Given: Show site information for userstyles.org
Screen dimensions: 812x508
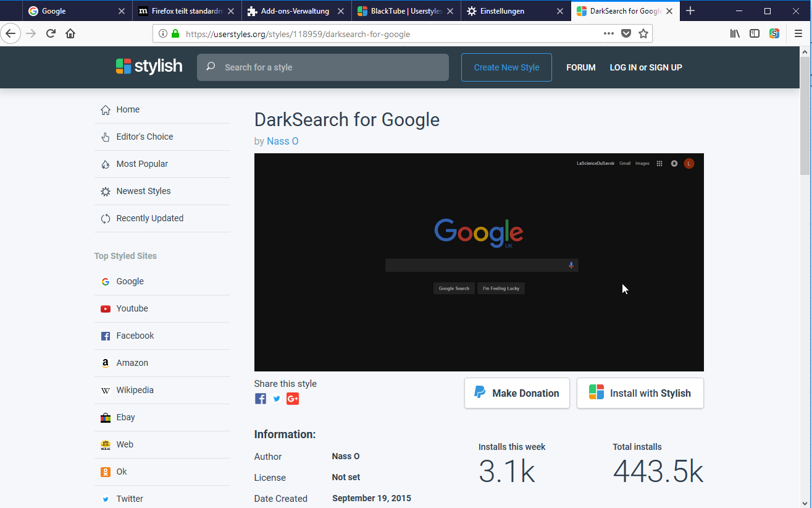Looking at the screenshot, I should 163,34.
